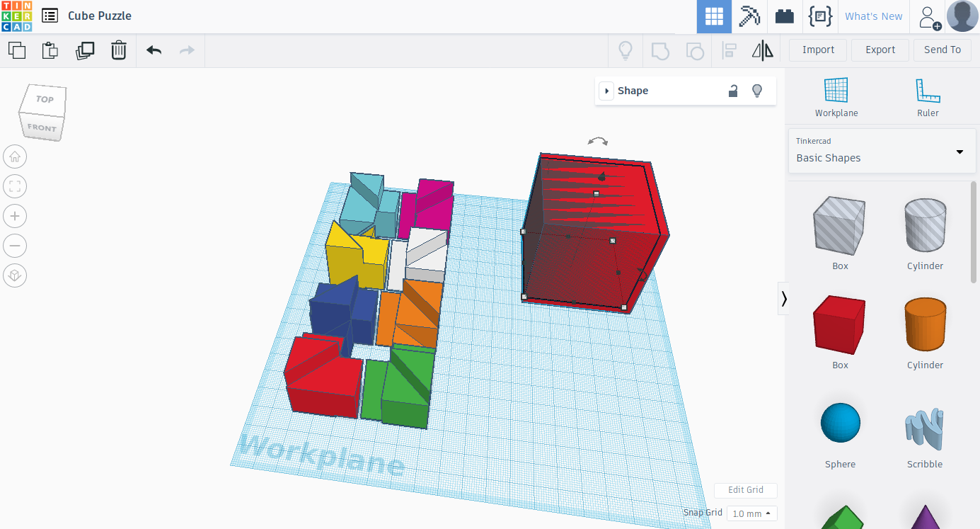
Task: Click the Group shapes icon
Action: [660, 50]
